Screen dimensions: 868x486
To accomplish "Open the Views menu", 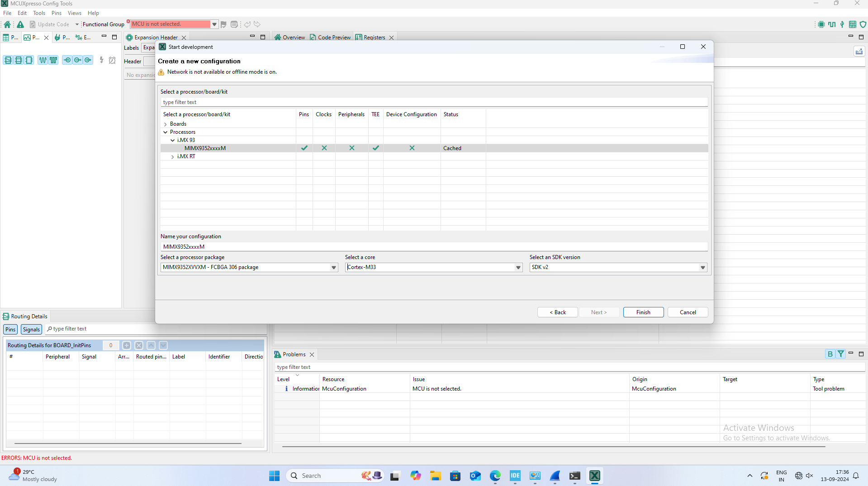I will tap(75, 13).
